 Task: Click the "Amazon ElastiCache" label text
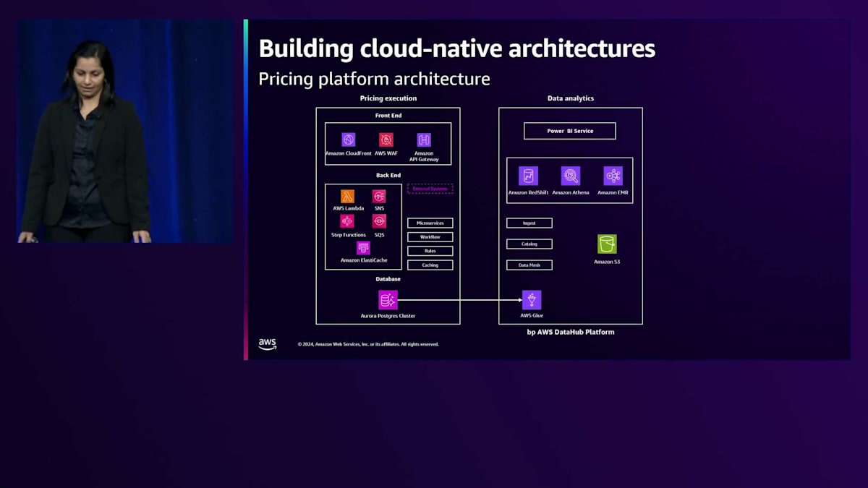pos(364,260)
